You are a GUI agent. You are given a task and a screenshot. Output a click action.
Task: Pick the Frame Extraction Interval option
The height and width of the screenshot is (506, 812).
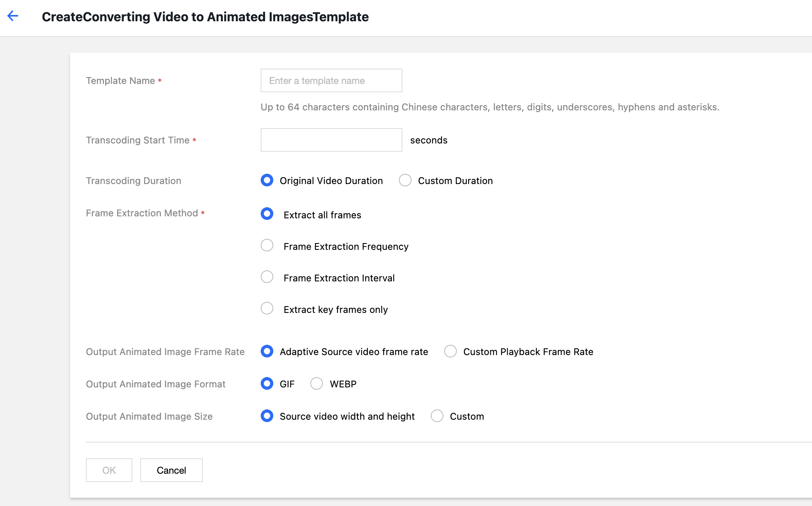267,277
